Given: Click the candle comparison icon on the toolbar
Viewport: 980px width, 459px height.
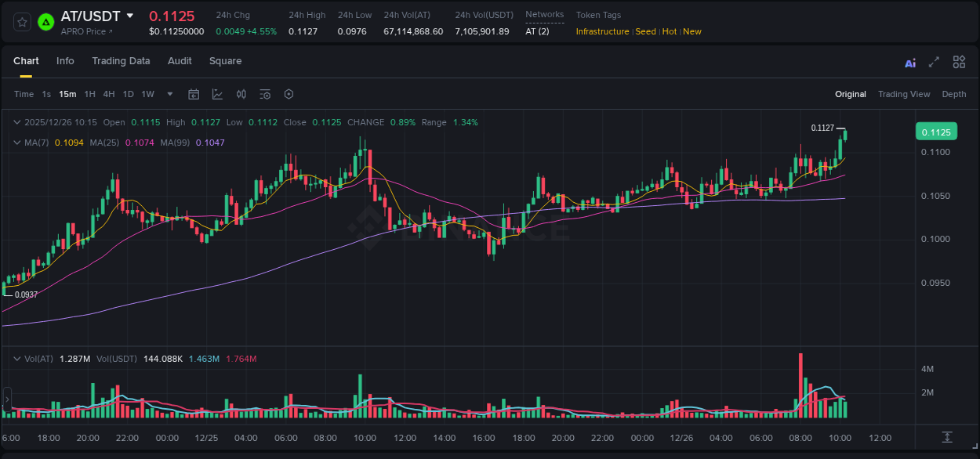Looking at the screenshot, I should 241,94.
